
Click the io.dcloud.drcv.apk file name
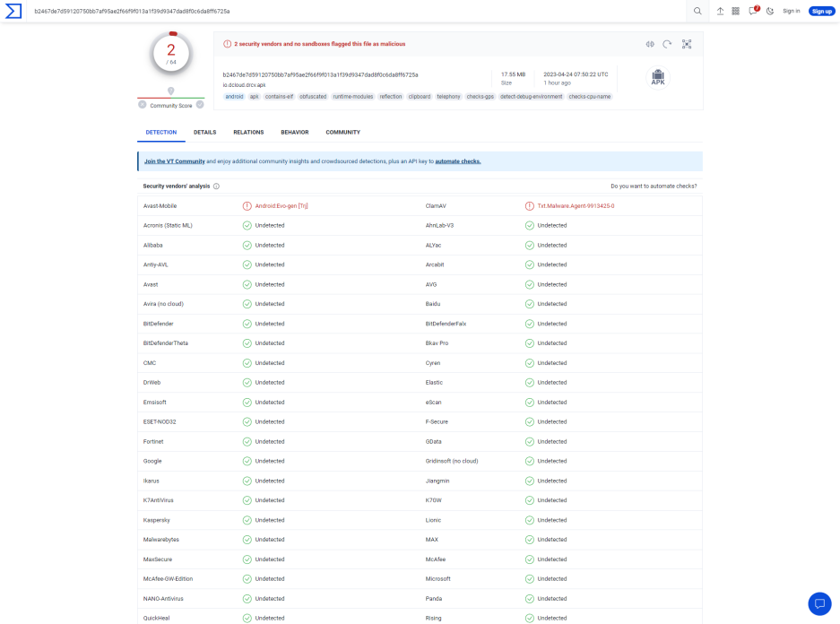click(x=244, y=84)
